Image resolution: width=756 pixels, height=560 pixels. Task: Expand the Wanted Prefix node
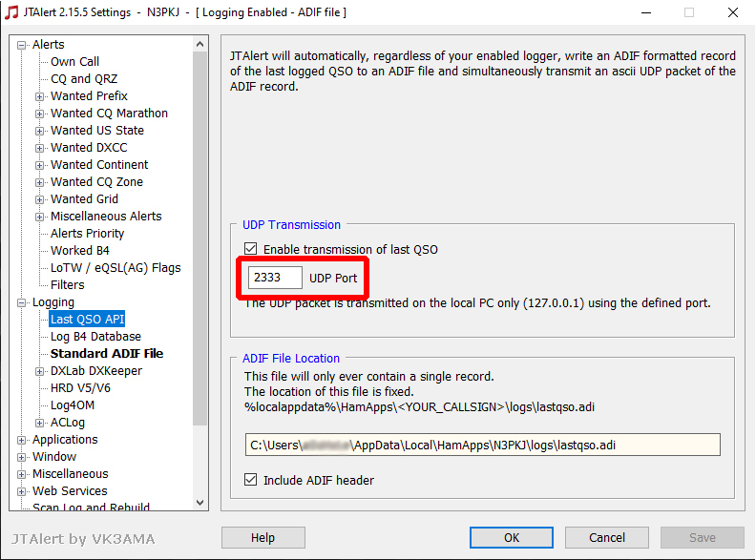click(x=39, y=97)
